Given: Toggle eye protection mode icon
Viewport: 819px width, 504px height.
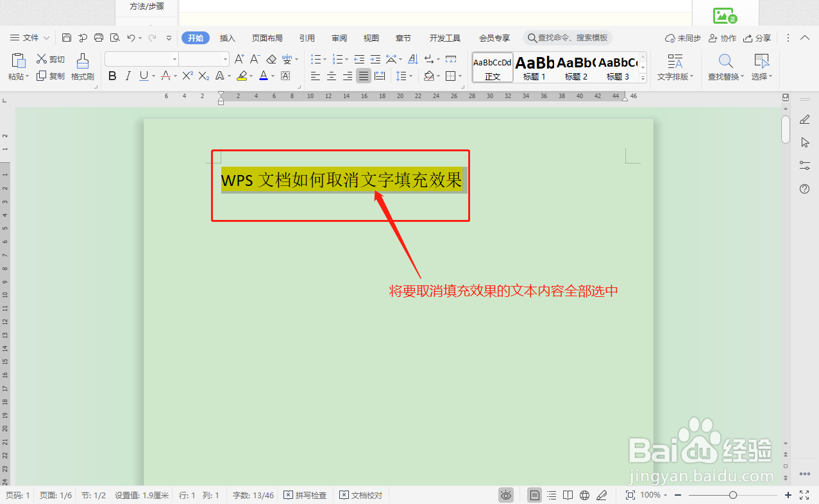Looking at the screenshot, I should pyautogui.click(x=506, y=495).
